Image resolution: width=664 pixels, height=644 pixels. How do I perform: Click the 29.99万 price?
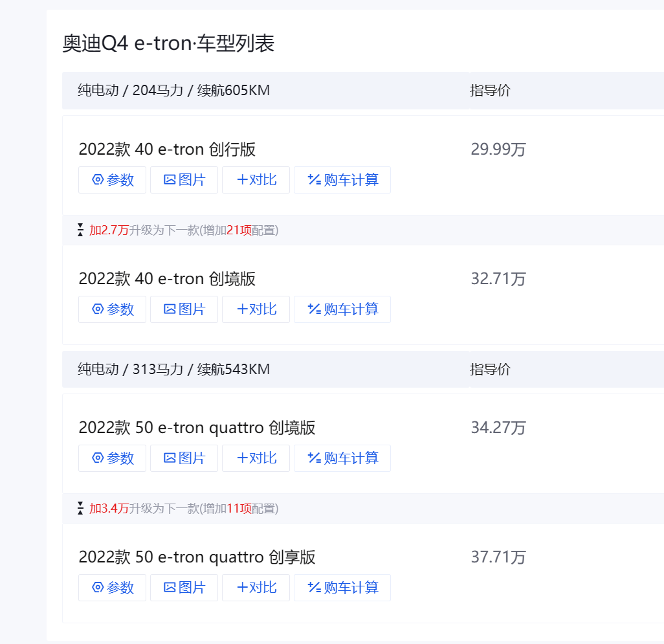498,150
